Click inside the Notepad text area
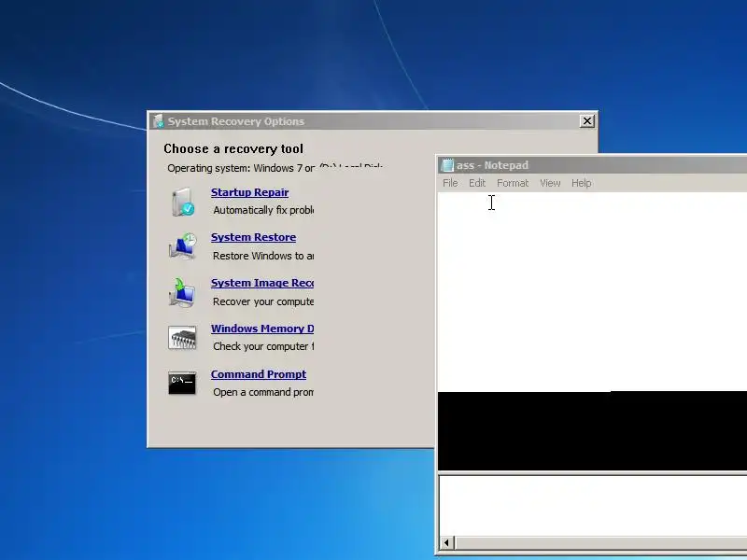This screenshot has width=747, height=560. 592,291
